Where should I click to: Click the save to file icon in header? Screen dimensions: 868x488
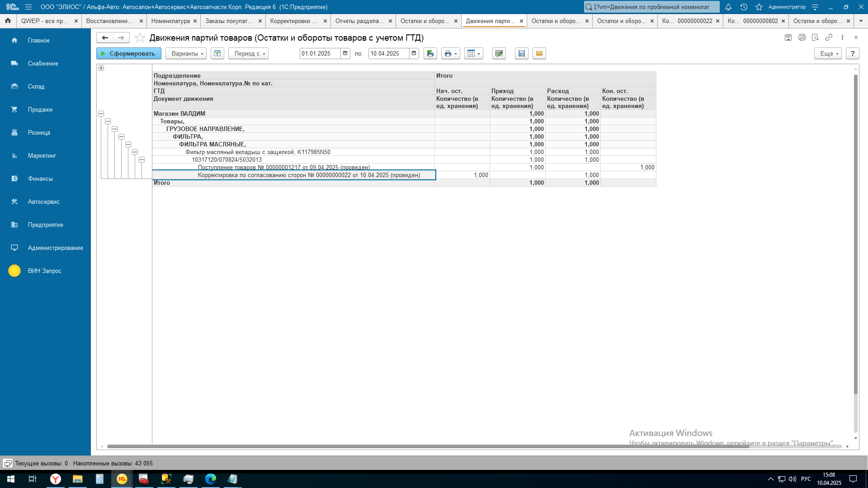point(788,38)
